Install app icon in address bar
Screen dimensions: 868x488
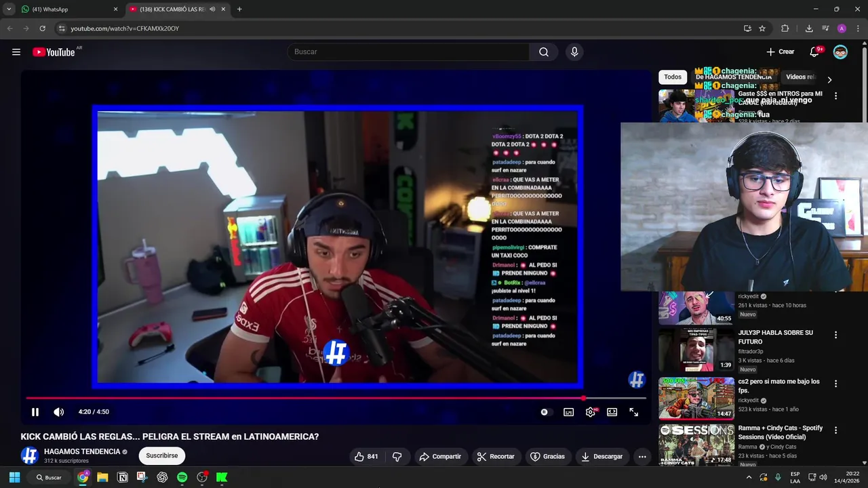747,28
